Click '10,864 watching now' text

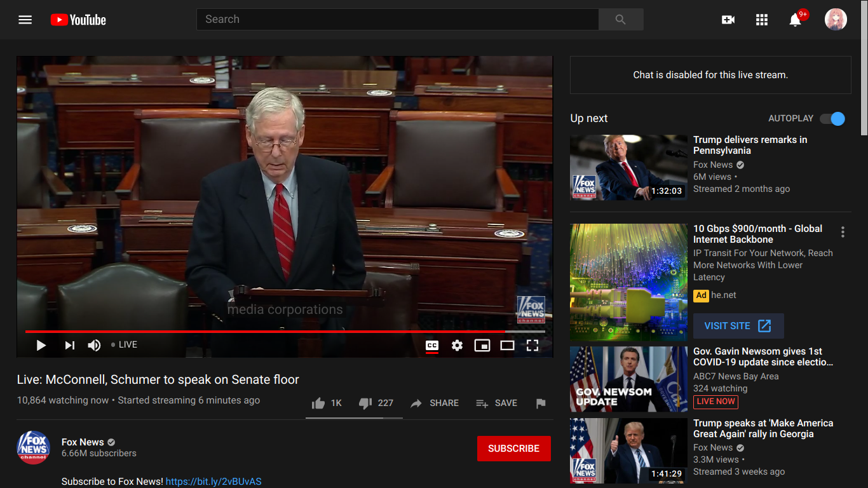coord(63,400)
